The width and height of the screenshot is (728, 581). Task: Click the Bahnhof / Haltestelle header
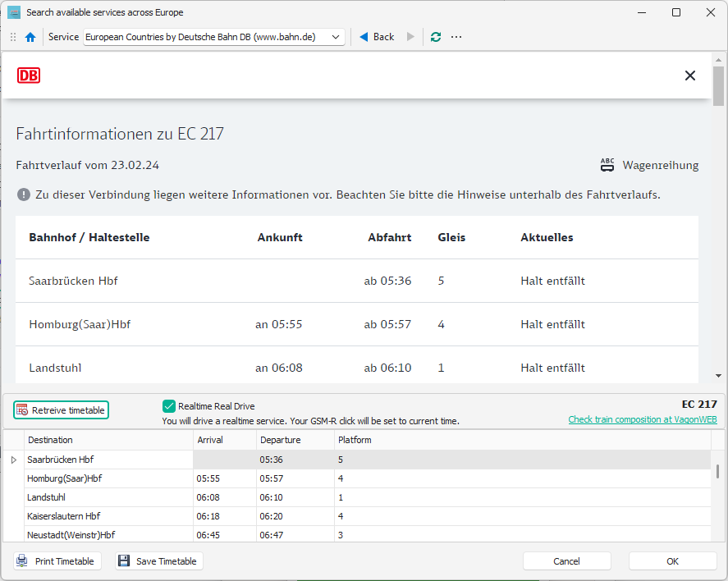click(89, 238)
